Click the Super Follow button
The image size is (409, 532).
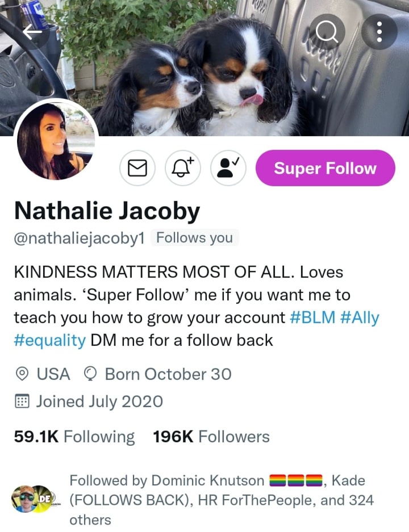click(x=325, y=168)
